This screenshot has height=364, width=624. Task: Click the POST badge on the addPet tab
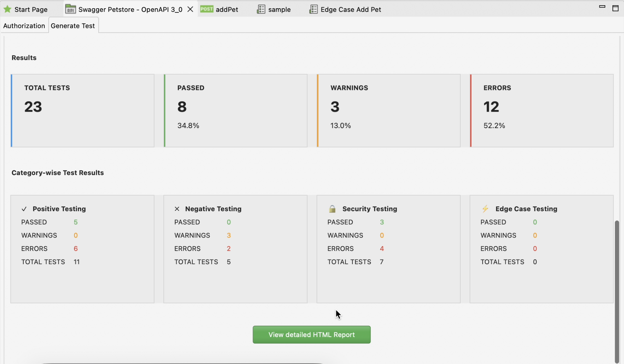coord(207,9)
